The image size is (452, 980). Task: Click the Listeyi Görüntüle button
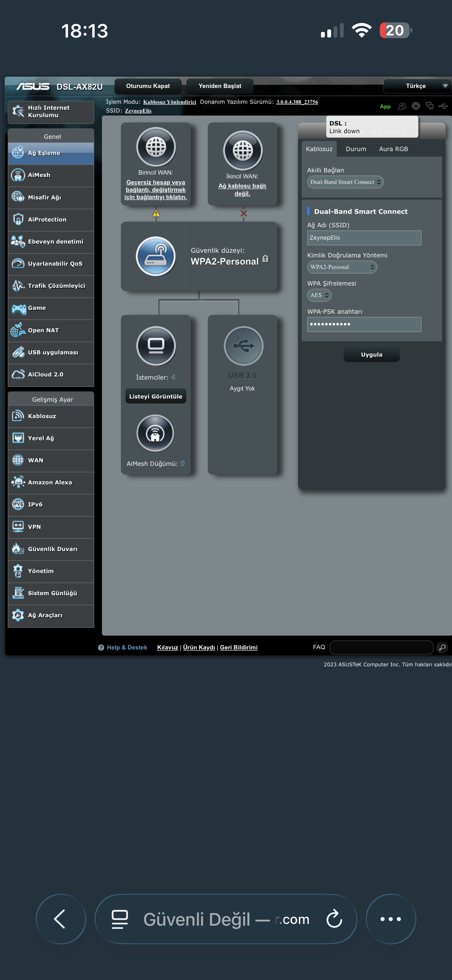tap(156, 396)
